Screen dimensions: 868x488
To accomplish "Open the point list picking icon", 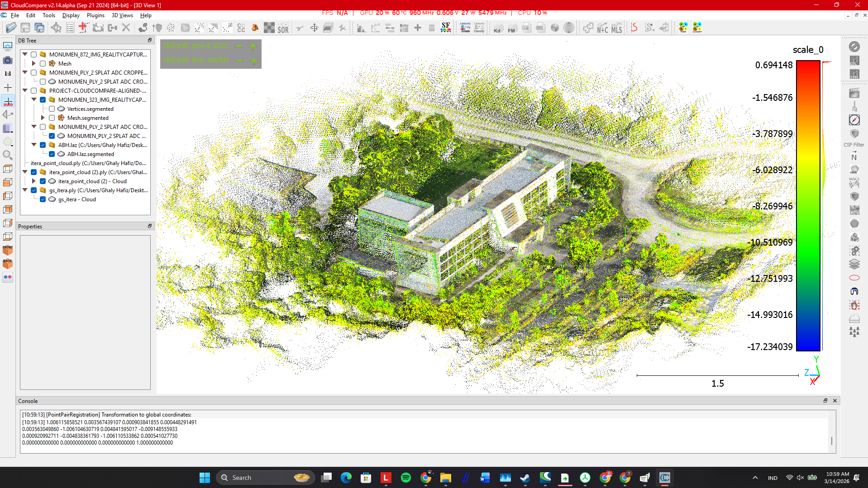I will 70,28.
